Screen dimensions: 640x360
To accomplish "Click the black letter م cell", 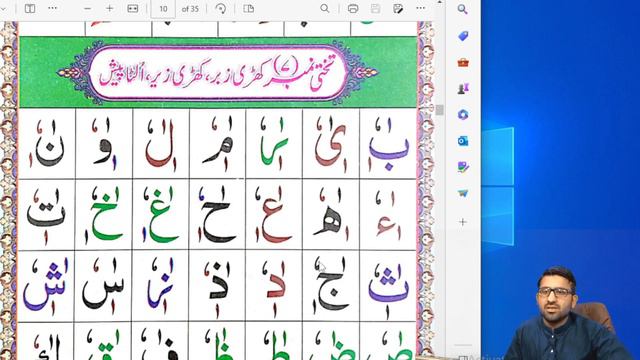I will pyautogui.click(x=218, y=144).
